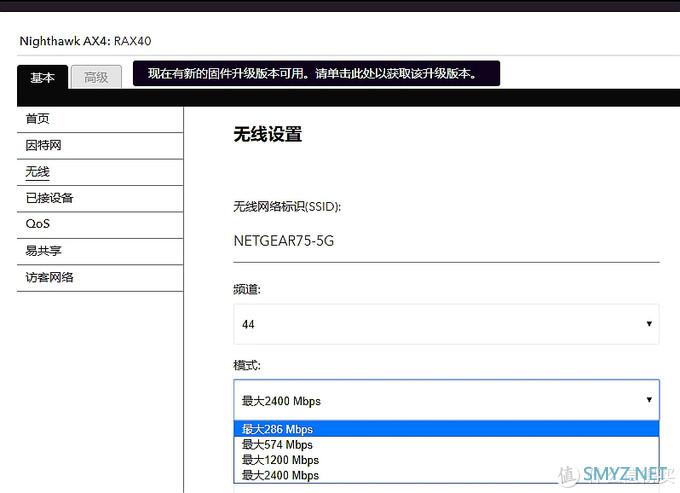Select 最大1200 Mbps option
Viewport: 680px width, 493px height.
(446, 460)
